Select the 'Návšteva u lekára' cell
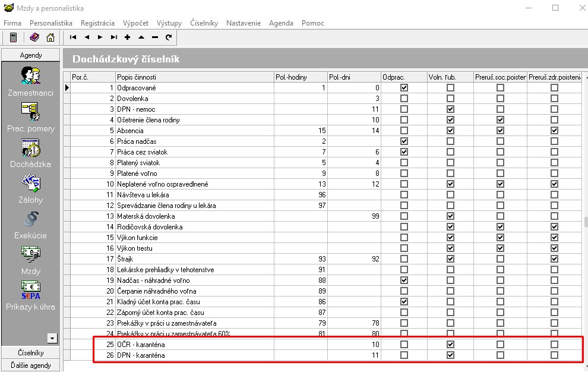Viewport: 588px width, 372px height. pos(195,195)
